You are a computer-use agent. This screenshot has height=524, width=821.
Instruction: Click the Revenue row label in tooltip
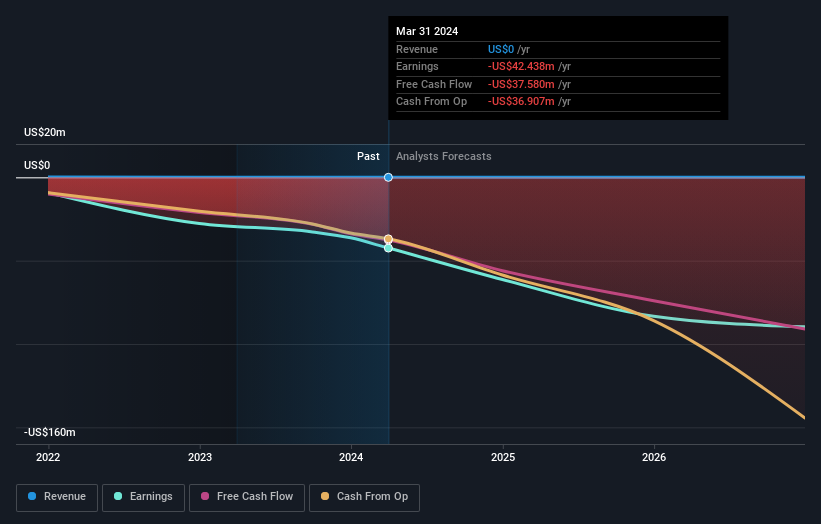[x=417, y=49]
